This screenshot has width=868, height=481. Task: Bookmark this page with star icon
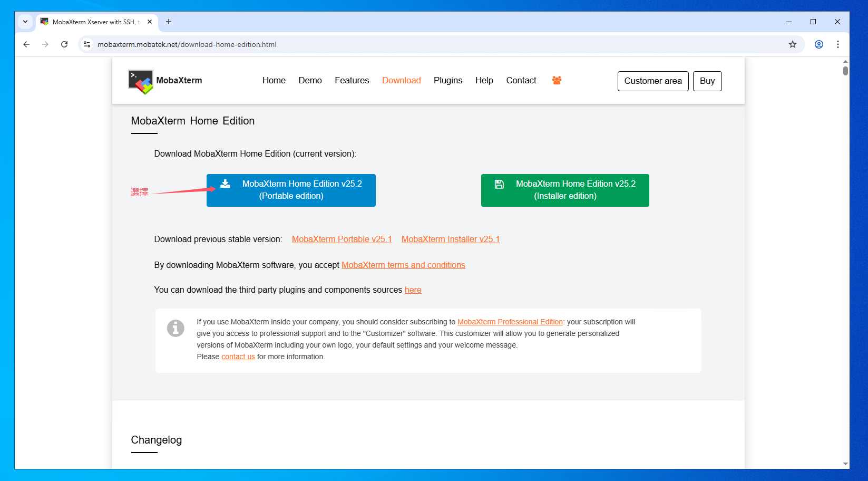click(792, 44)
